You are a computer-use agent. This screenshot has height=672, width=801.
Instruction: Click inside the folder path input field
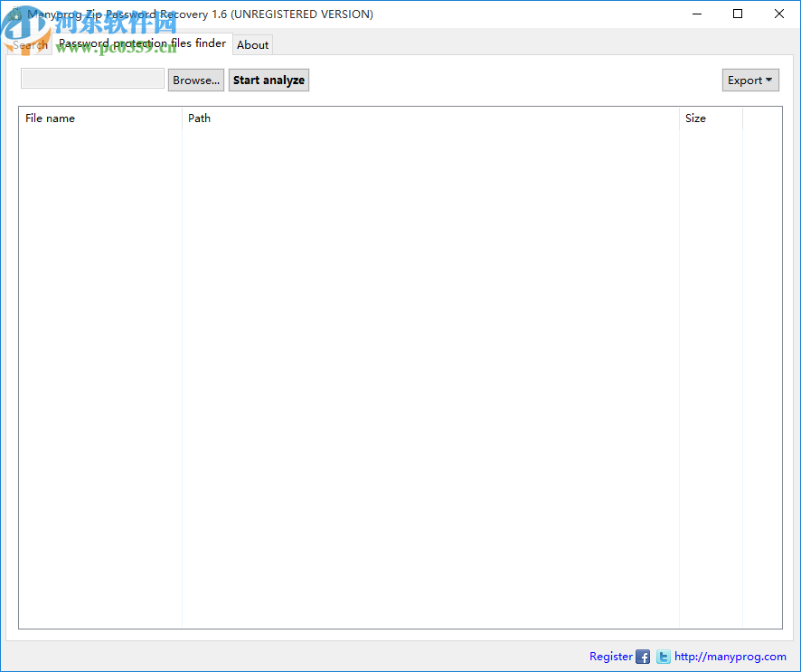[91, 79]
